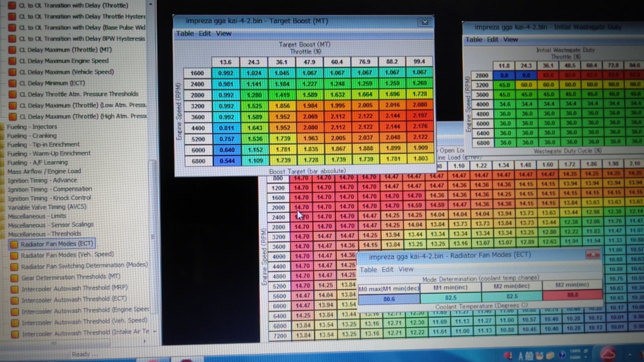Screen dimensions: 644x362
Task: Click the blue help icon in the taskbar
Action: [x=562, y=355]
